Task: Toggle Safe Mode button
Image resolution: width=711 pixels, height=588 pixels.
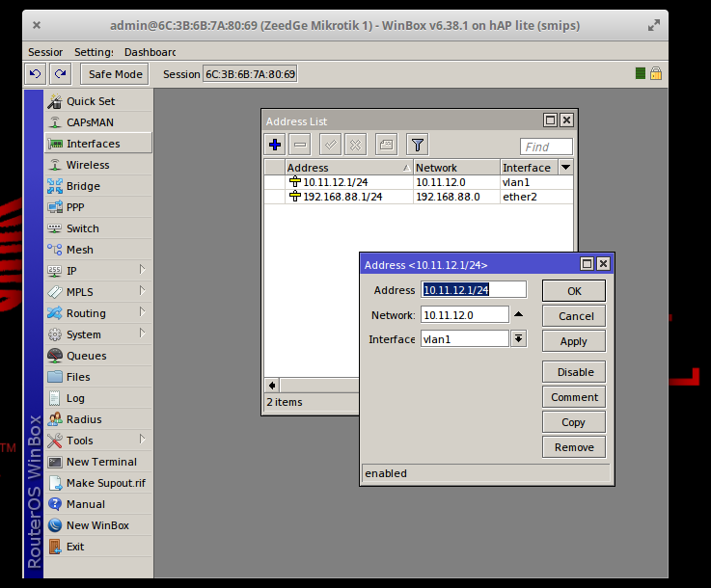Action: tap(115, 74)
